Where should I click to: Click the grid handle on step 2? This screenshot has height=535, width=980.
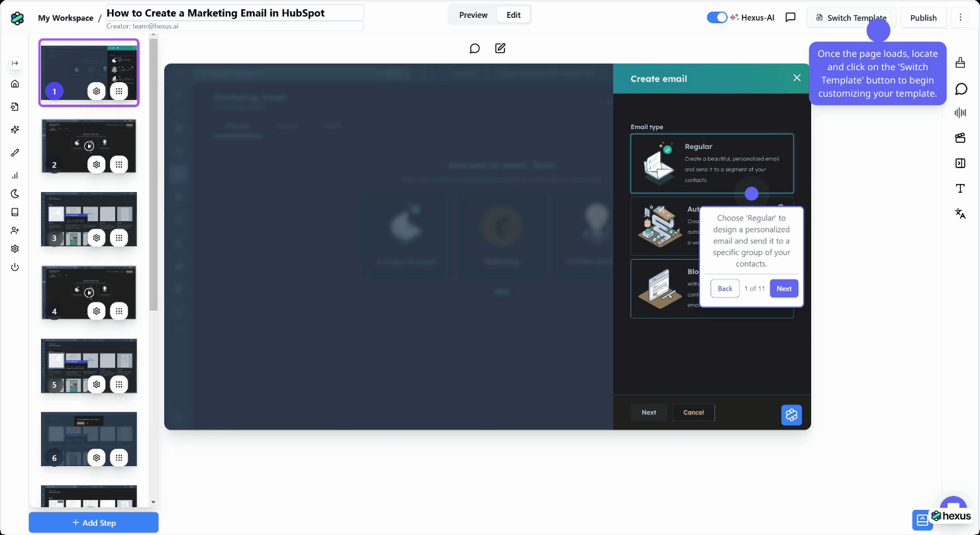119,164
